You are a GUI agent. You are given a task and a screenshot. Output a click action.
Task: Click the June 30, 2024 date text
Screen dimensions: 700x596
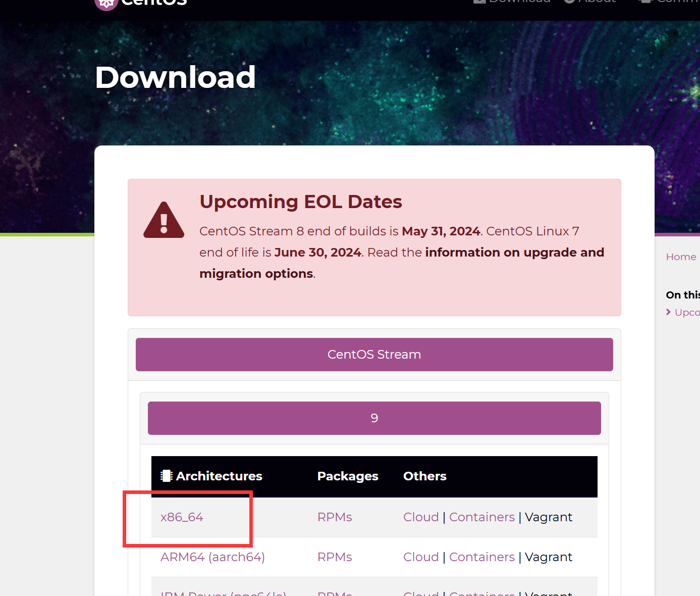pos(318,253)
